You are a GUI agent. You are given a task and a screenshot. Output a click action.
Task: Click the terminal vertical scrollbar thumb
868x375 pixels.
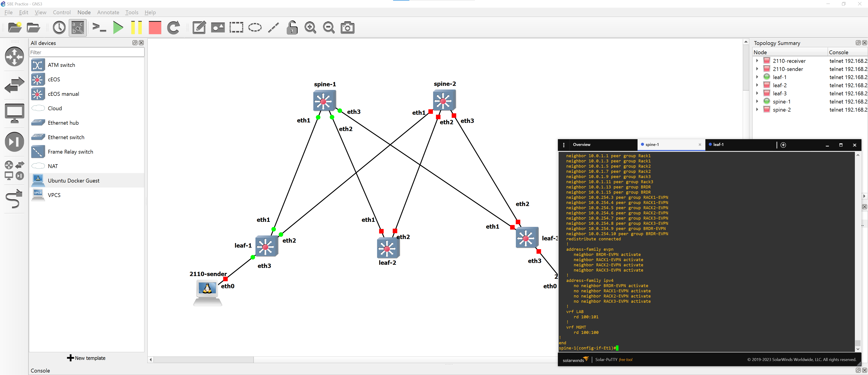pyautogui.click(x=858, y=343)
